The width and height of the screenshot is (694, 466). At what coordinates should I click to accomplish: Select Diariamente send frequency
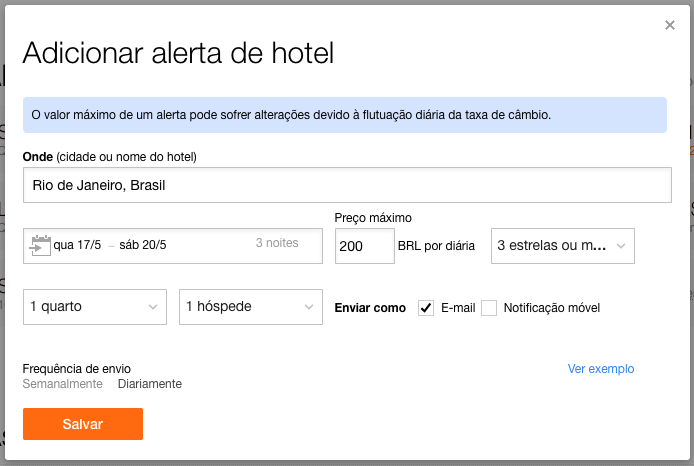150,384
